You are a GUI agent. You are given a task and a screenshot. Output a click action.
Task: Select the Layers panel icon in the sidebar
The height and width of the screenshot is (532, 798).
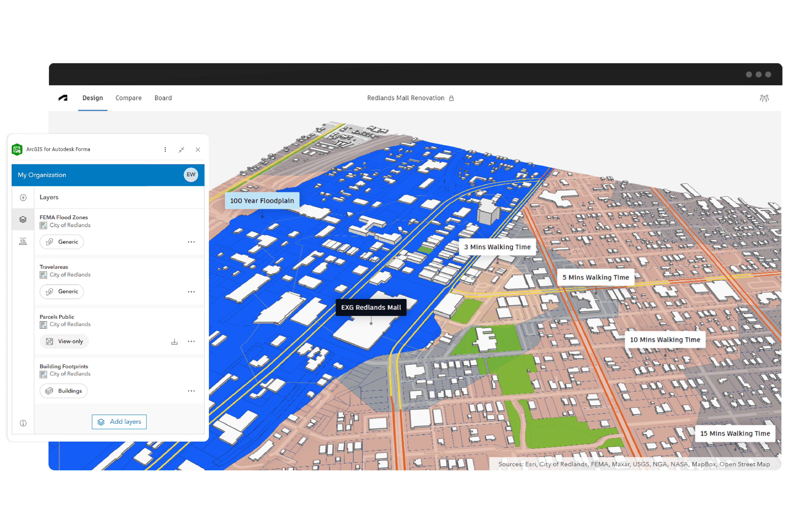23,219
